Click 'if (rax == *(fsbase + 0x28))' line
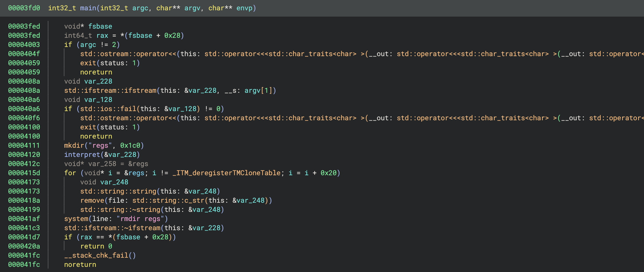 [120, 237]
